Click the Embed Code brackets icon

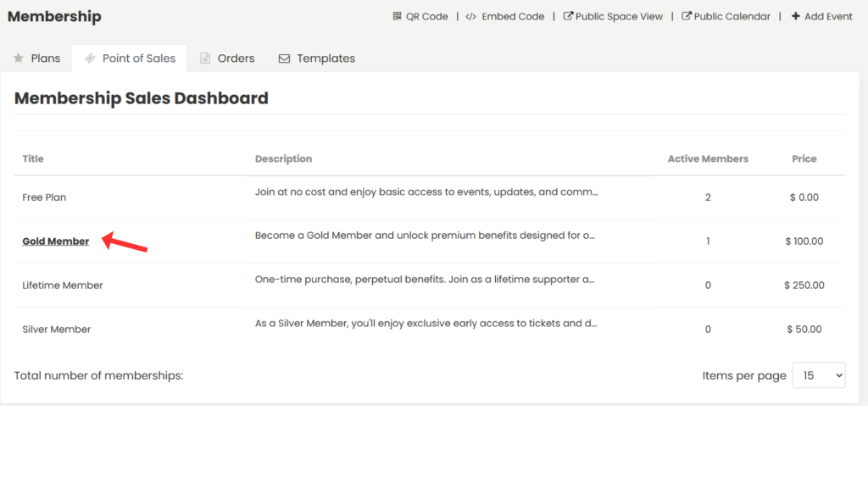tap(470, 17)
